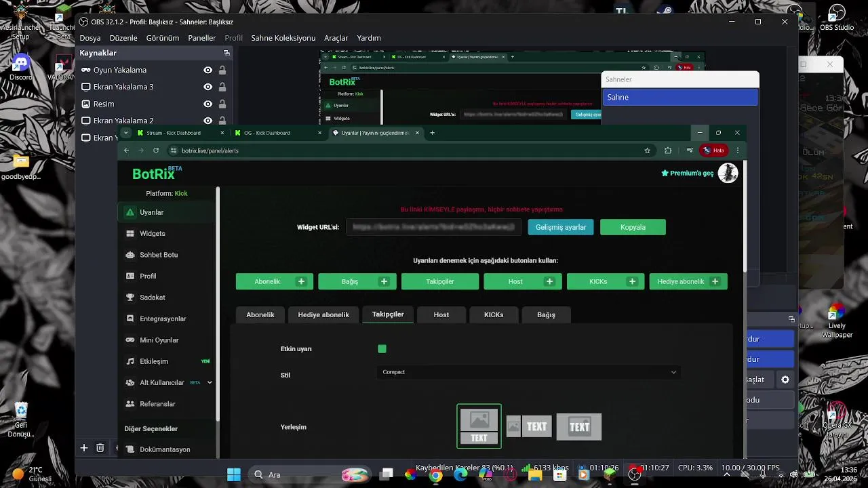Switch to the Hediye abonelik alert tab
Screen dimensions: 868x488
tap(323, 314)
